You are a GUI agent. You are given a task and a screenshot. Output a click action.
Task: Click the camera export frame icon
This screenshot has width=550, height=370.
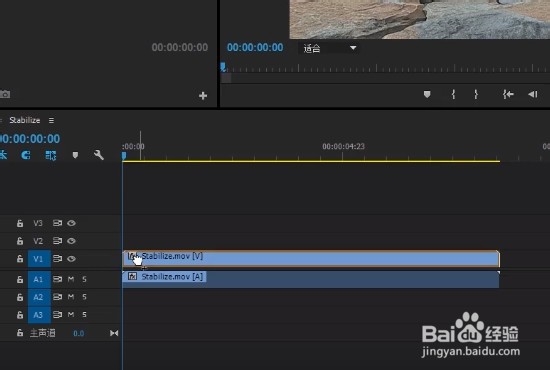point(5,94)
